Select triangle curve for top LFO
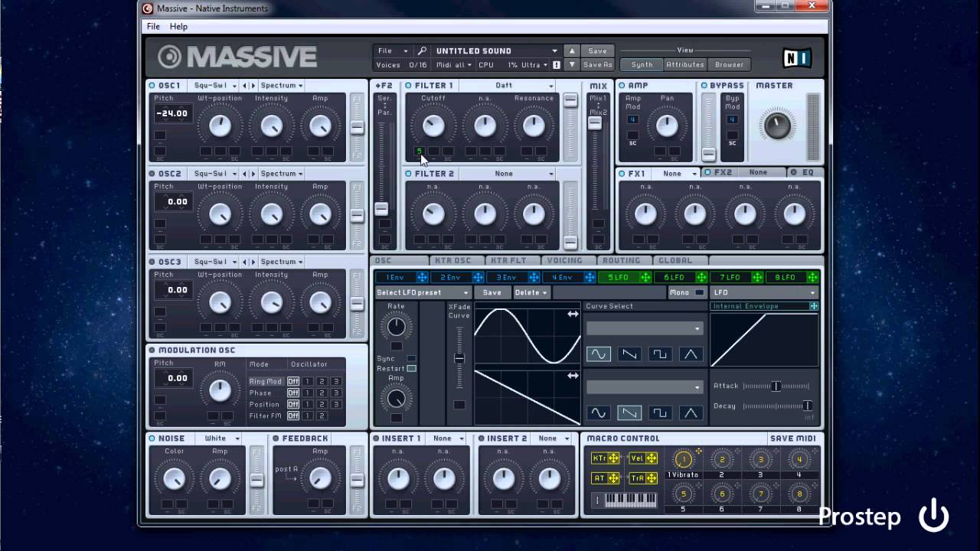Screen dimensions: 980x551 [x=691, y=354]
